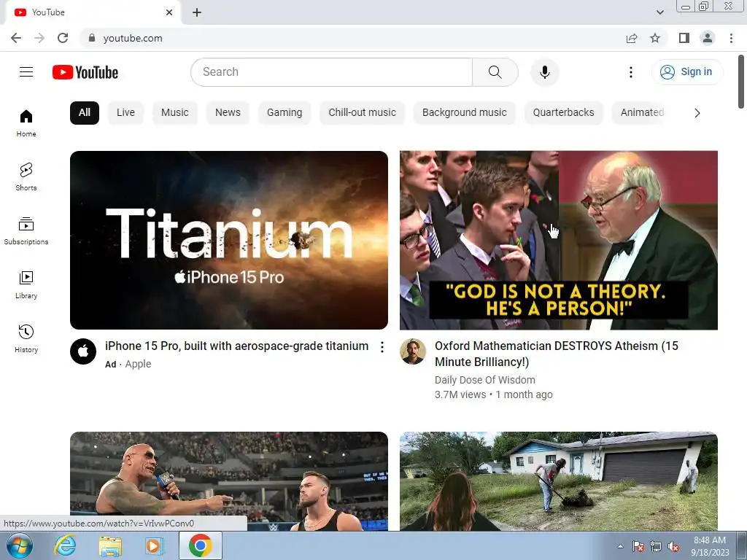This screenshot has width=747, height=560.
Task: Start voice search with microphone icon
Action: pyautogui.click(x=544, y=72)
